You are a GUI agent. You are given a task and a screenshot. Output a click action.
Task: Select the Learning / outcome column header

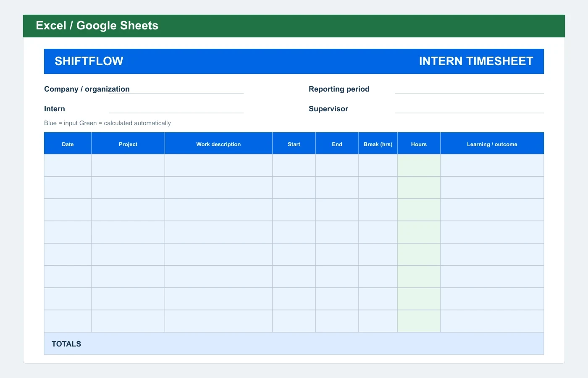(492, 144)
